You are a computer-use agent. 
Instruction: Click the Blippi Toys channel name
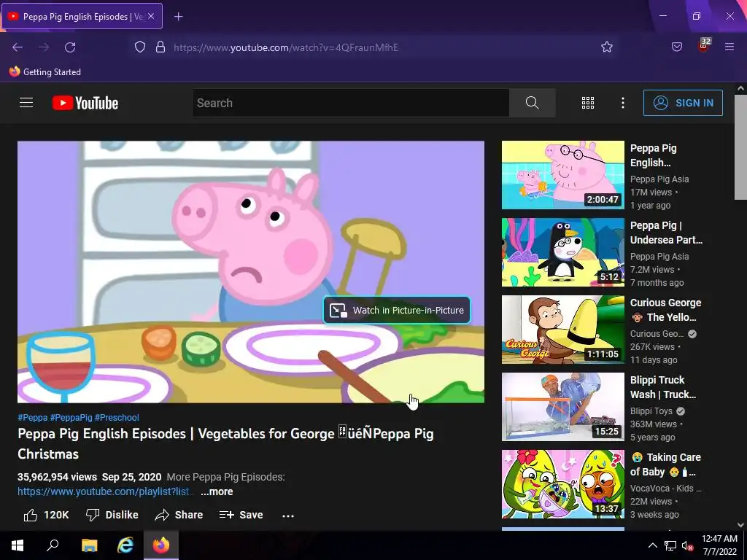click(x=651, y=411)
